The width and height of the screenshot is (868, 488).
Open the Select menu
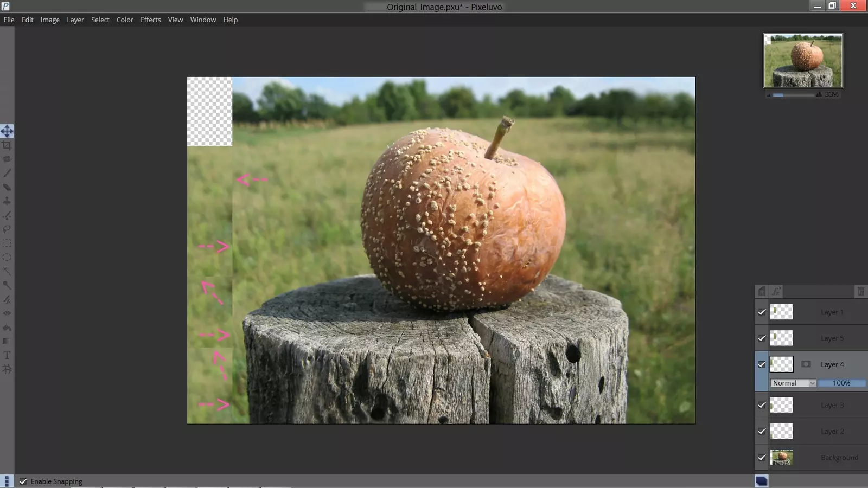100,20
